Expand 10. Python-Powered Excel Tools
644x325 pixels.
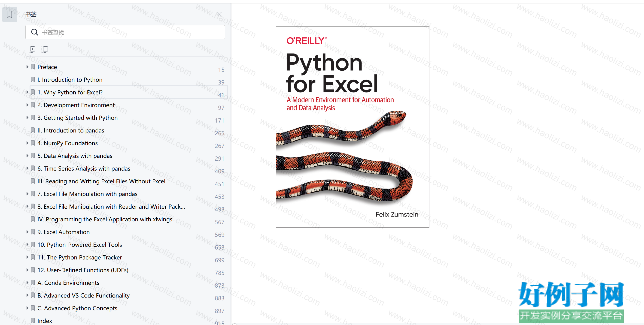(27, 245)
